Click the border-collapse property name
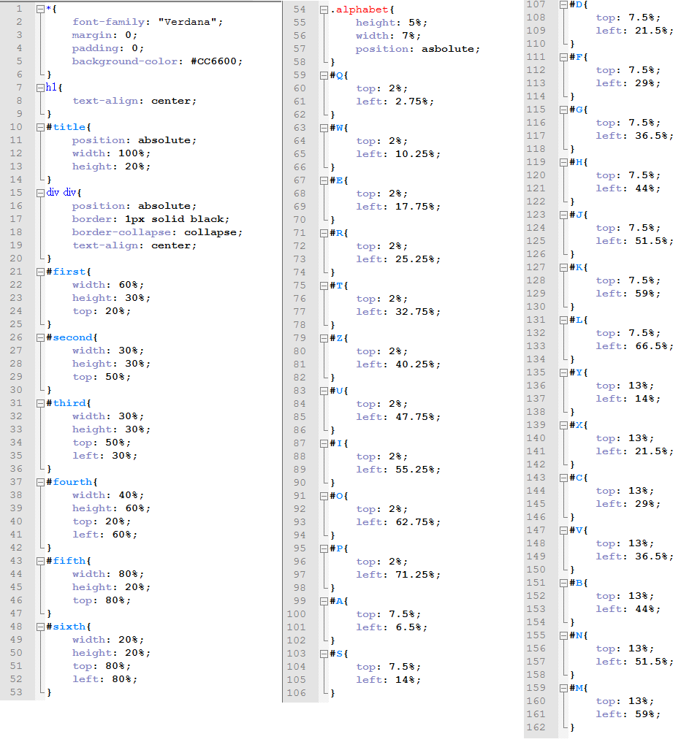700x742 pixels. (121, 232)
